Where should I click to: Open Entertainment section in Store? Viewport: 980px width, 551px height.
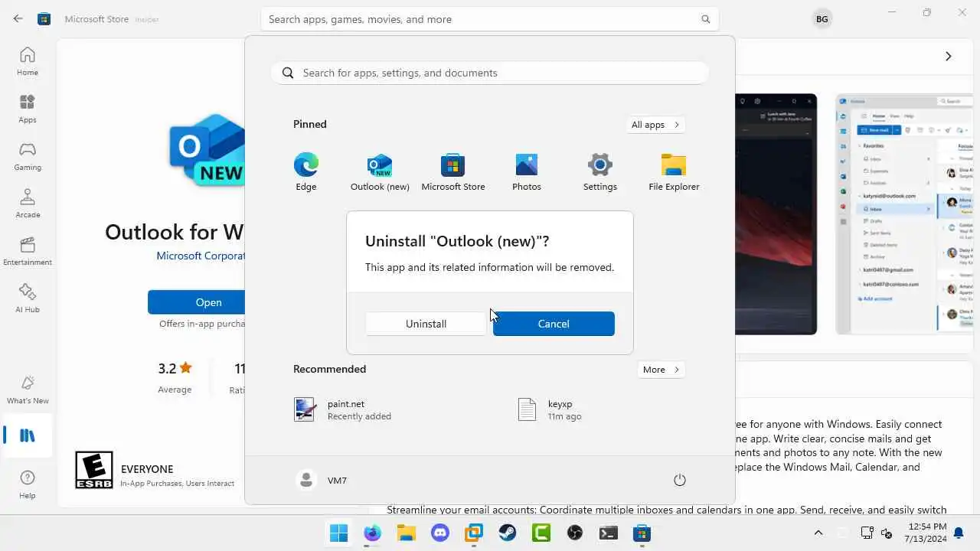coord(28,251)
